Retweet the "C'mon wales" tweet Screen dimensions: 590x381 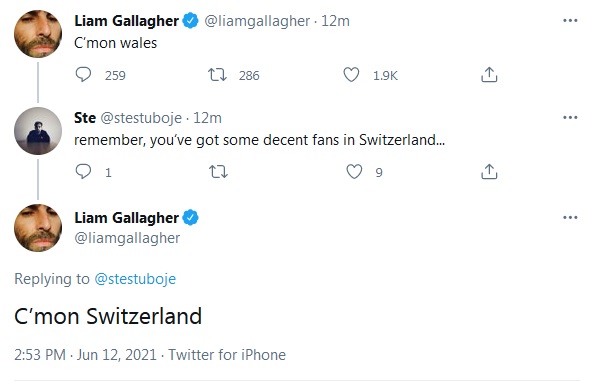(217, 75)
